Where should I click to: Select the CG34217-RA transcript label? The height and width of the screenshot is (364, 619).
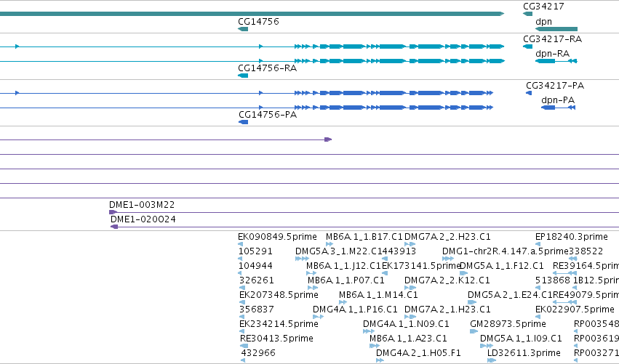552,39
